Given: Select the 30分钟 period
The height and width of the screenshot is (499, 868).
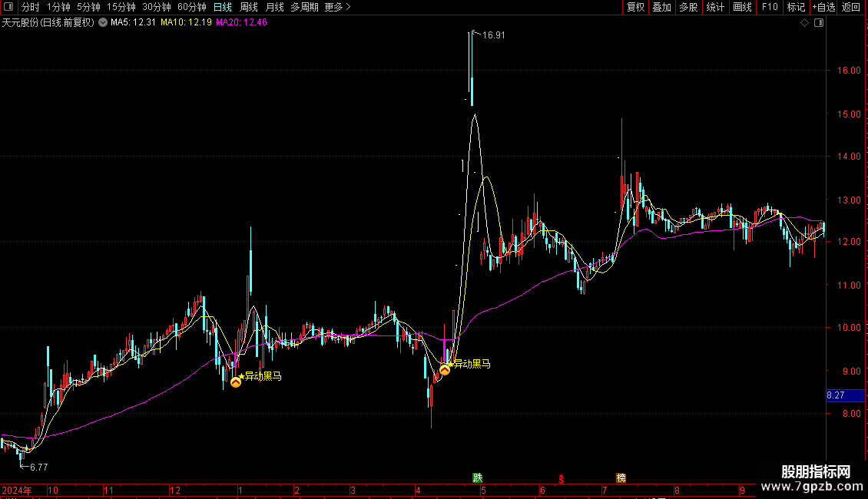Looking at the screenshot, I should pos(157,7).
